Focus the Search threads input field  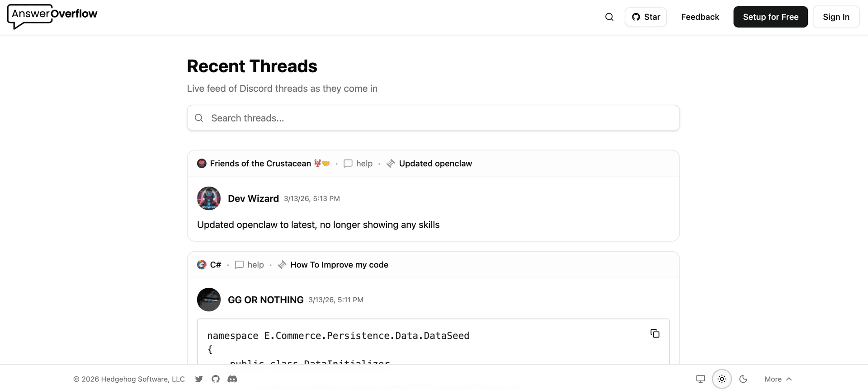click(x=433, y=118)
